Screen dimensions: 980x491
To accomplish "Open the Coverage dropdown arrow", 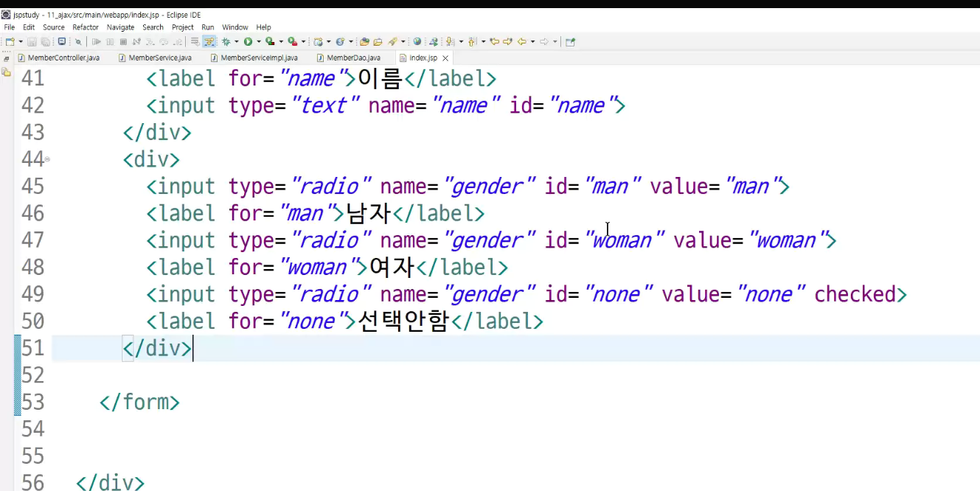I will point(281,42).
